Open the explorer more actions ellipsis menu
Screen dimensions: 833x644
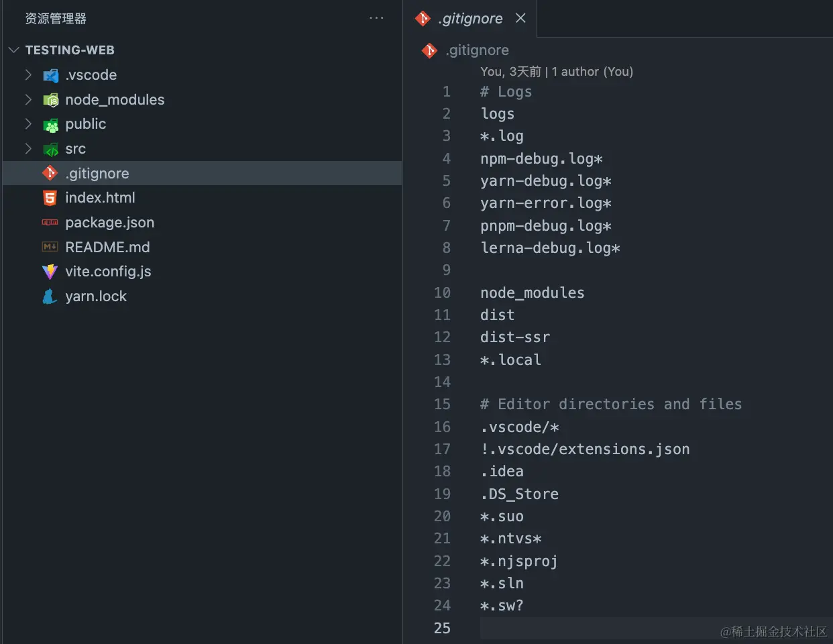(x=376, y=18)
